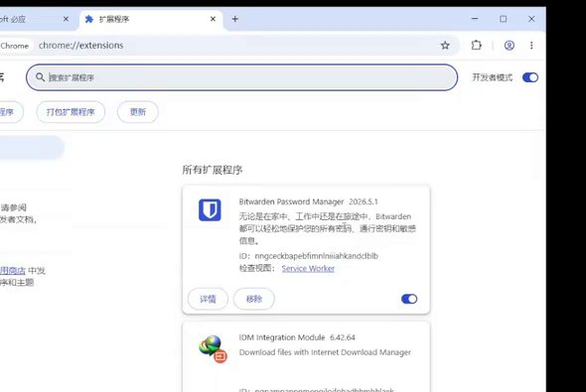
Task: Click the IDM Integration Module icon
Action: (x=213, y=349)
